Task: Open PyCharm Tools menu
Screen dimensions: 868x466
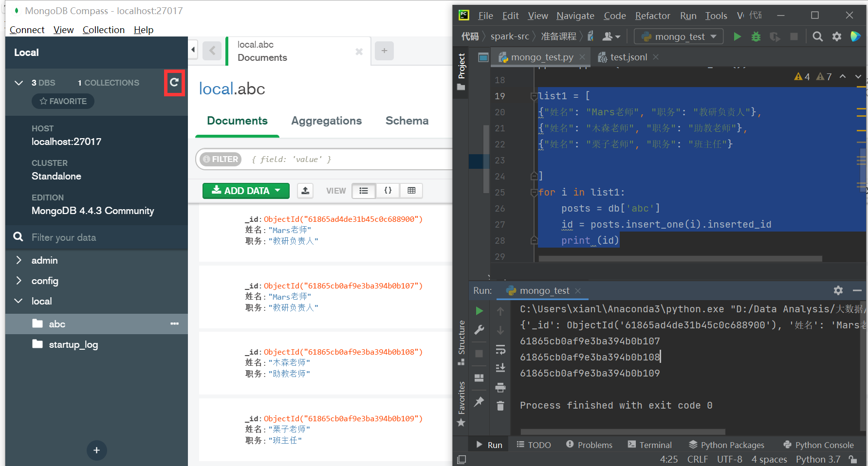Action: tap(716, 16)
